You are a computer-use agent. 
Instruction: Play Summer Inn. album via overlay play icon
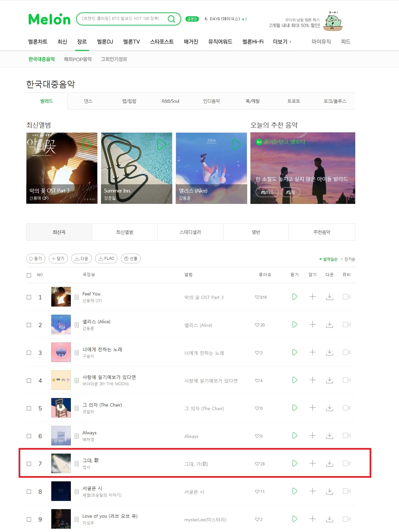click(162, 144)
